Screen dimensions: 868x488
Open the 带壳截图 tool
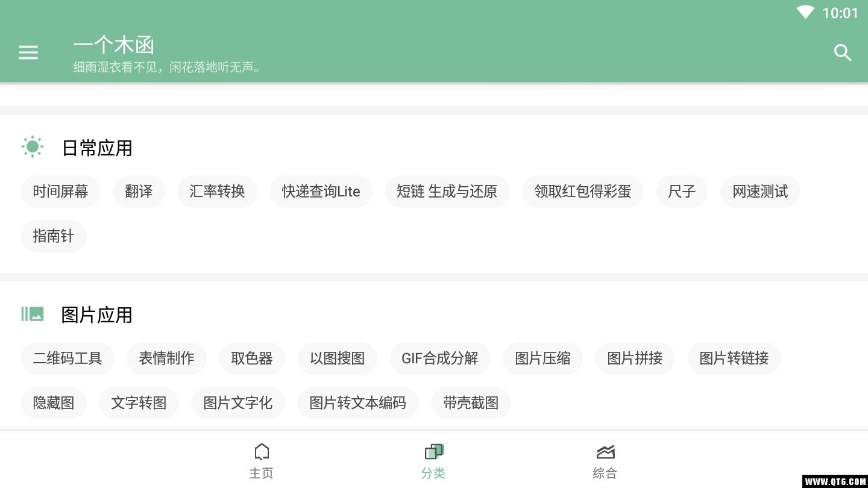(471, 403)
